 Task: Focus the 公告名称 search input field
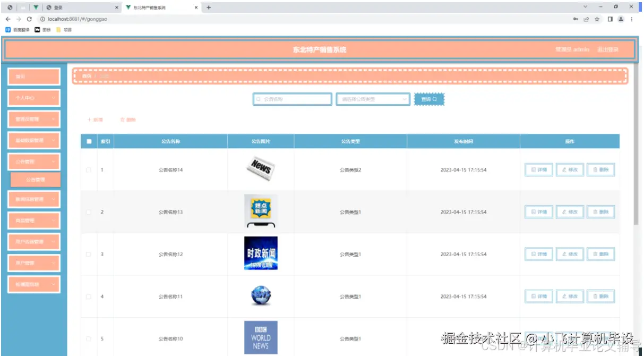pos(293,99)
